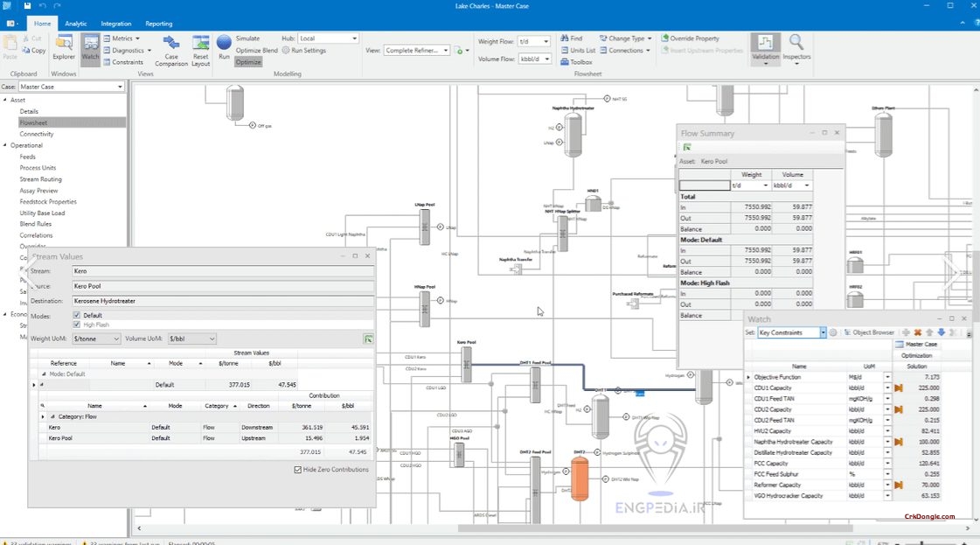Click move down arrow in Watch toolbar

[x=942, y=332]
